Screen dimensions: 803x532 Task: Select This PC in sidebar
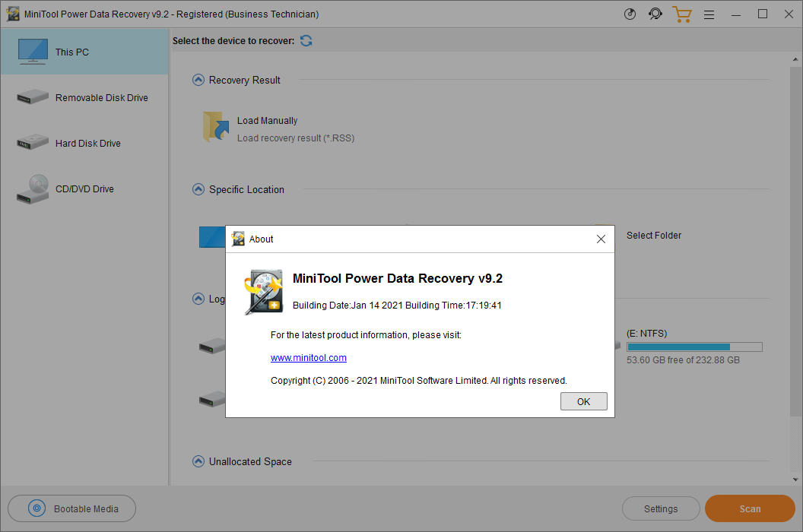(x=84, y=52)
